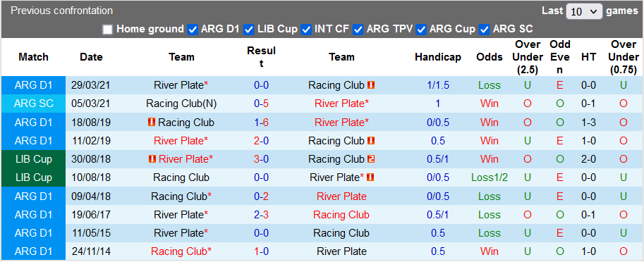Select the HT score 1-3
The height and width of the screenshot is (262, 644).
coord(588,122)
